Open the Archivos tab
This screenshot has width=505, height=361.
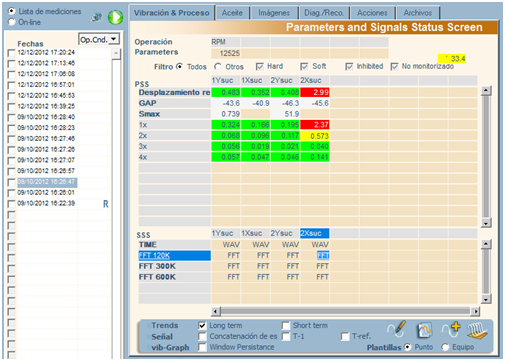click(418, 13)
